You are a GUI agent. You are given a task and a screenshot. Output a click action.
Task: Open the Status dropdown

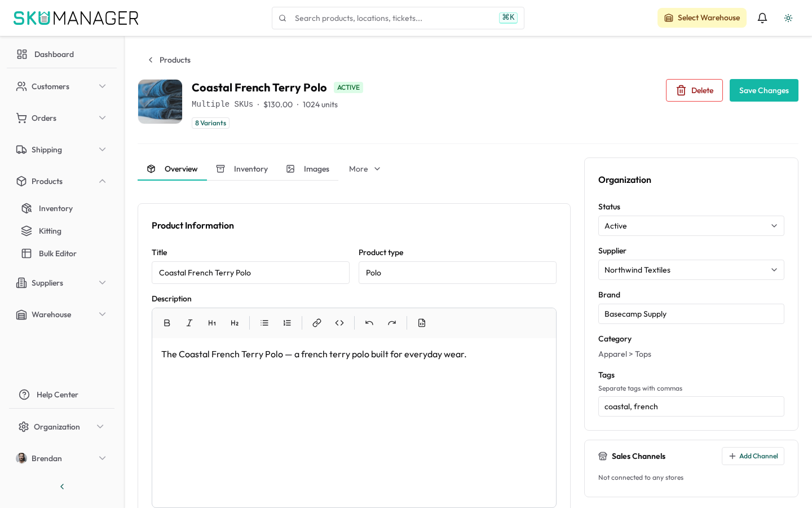(691, 226)
